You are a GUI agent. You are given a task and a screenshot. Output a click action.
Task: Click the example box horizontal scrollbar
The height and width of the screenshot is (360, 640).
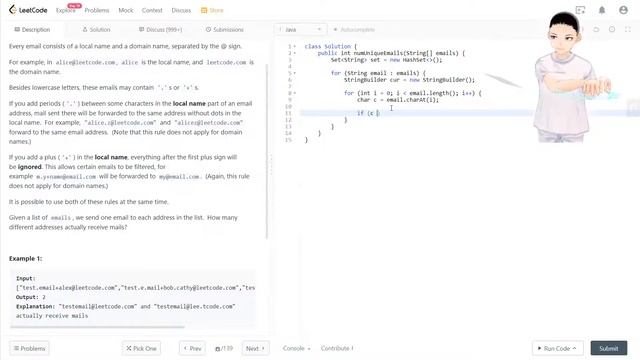click(97, 327)
